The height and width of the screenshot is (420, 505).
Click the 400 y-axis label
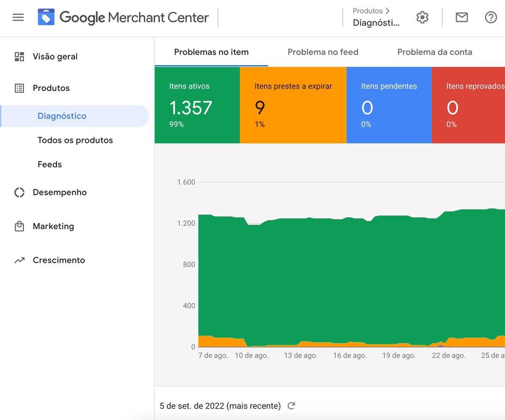189,306
